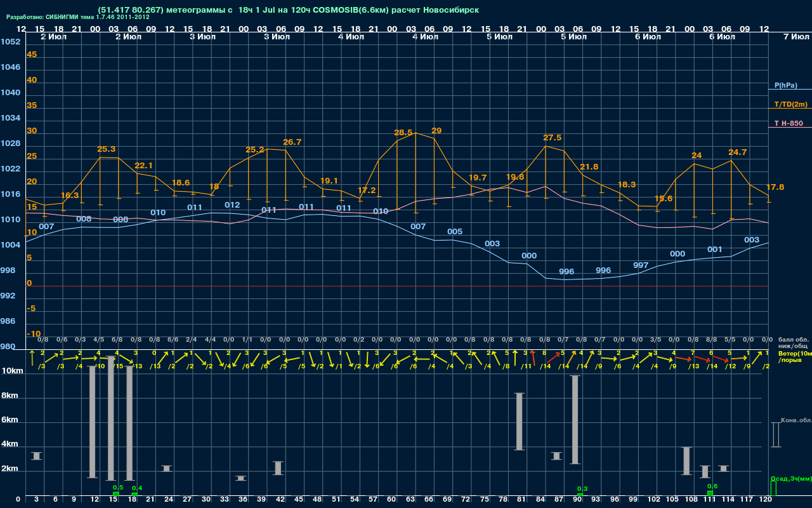Viewport: 812px width, 508px height.
Task: Click the 0.6 precipitation amount label
Action: pos(712,486)
